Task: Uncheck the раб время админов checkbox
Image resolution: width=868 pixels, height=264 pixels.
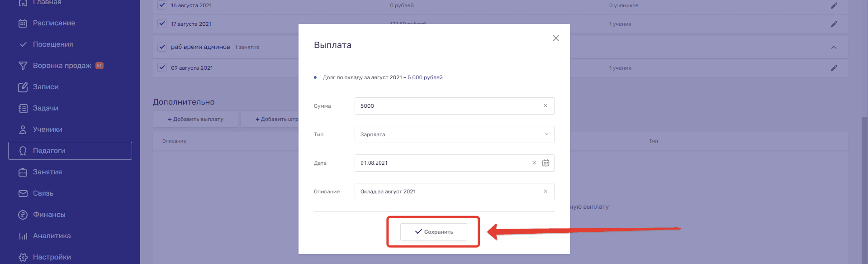Action: (x=162, y=47)
